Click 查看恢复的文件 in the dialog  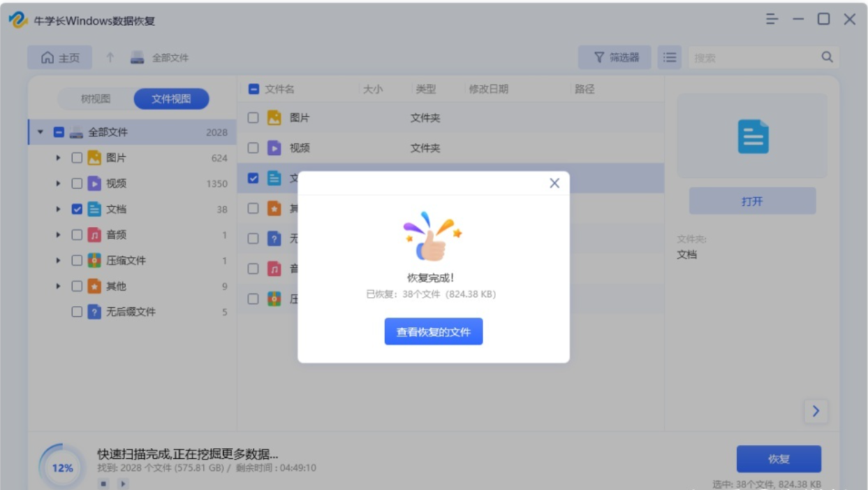(434, 332)
